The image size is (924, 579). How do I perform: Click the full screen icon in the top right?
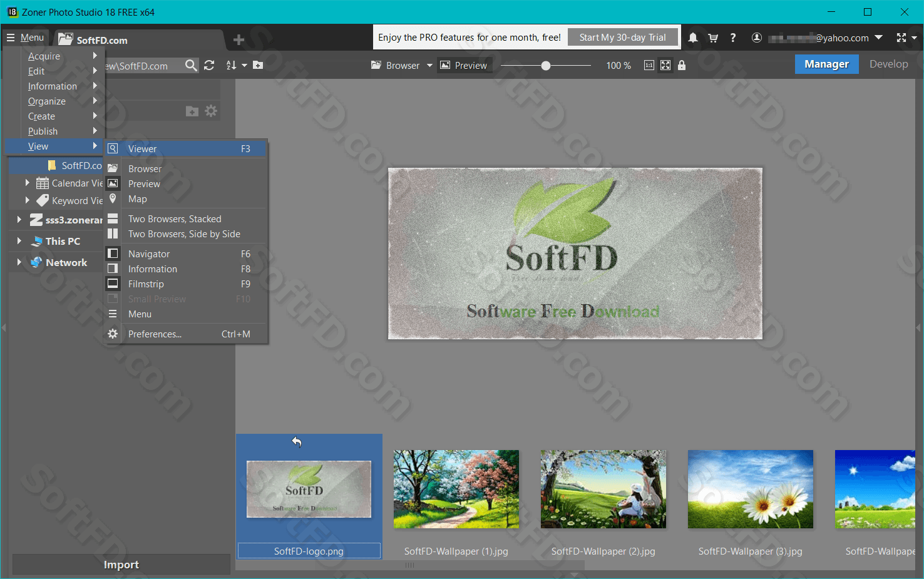(x=901, y=38)
